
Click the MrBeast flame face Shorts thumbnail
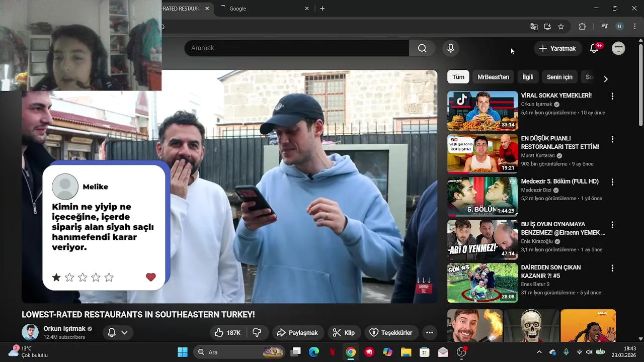(x=474, y=325)
